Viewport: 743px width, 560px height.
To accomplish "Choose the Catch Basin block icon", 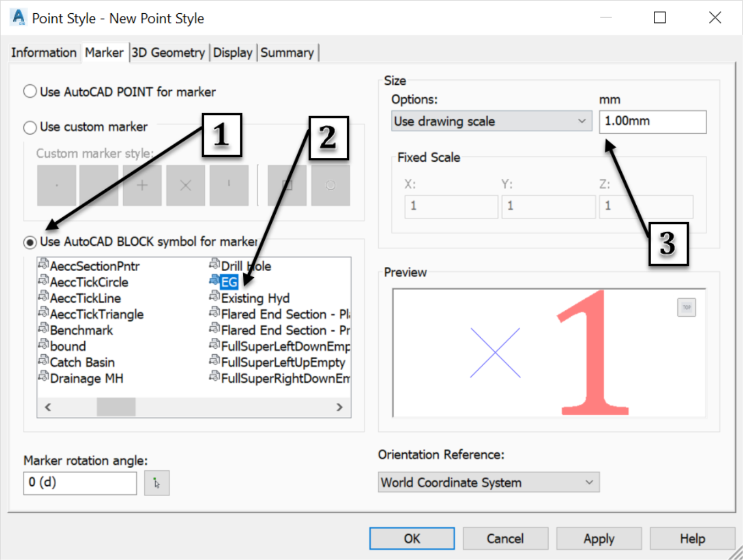I will [x=43, y=361].
